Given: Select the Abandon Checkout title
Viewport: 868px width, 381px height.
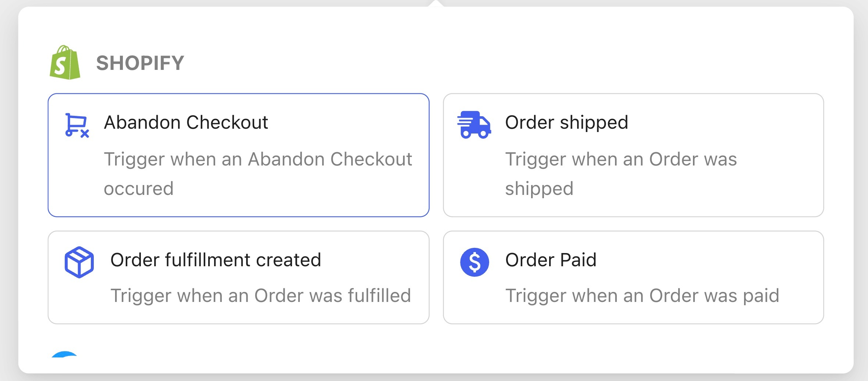Looking at the screenshot, I should click(x=186, y=122).
